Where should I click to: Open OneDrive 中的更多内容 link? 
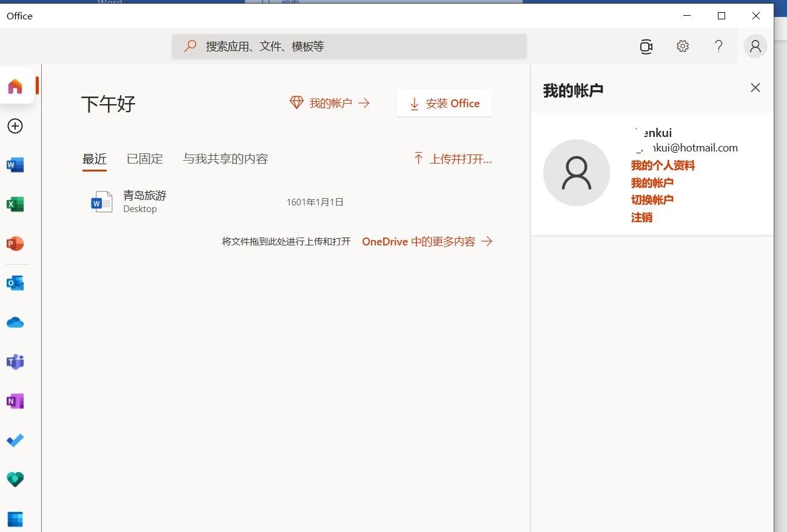pyautogui.click(x=427, y=242)
